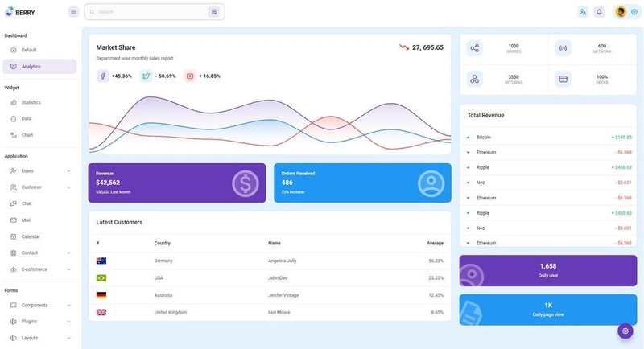The image size is (644, 349).
Task: Click the Daily user 1,658 card
Action: click(x=548, y=271)
